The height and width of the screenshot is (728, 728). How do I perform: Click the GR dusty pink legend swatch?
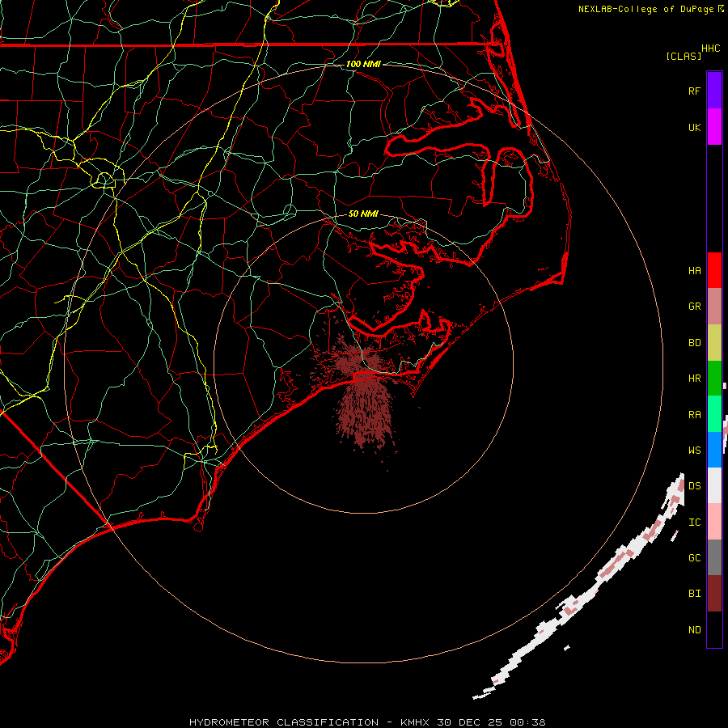coord(714,307)
